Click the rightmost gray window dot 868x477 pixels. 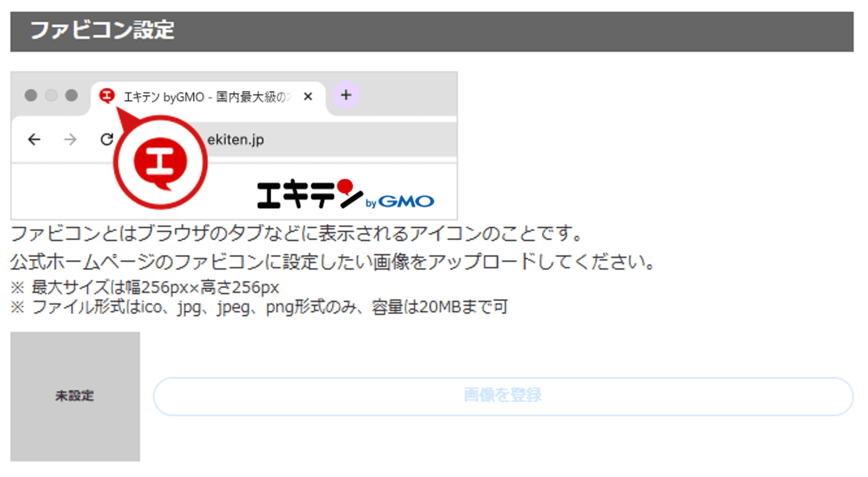[x=71, y=95]
